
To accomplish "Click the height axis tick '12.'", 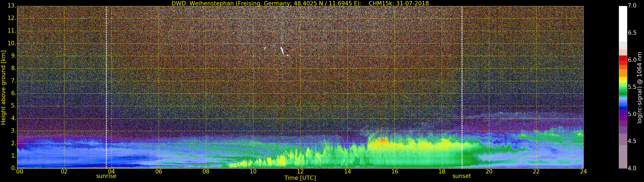I will [12, 18].
